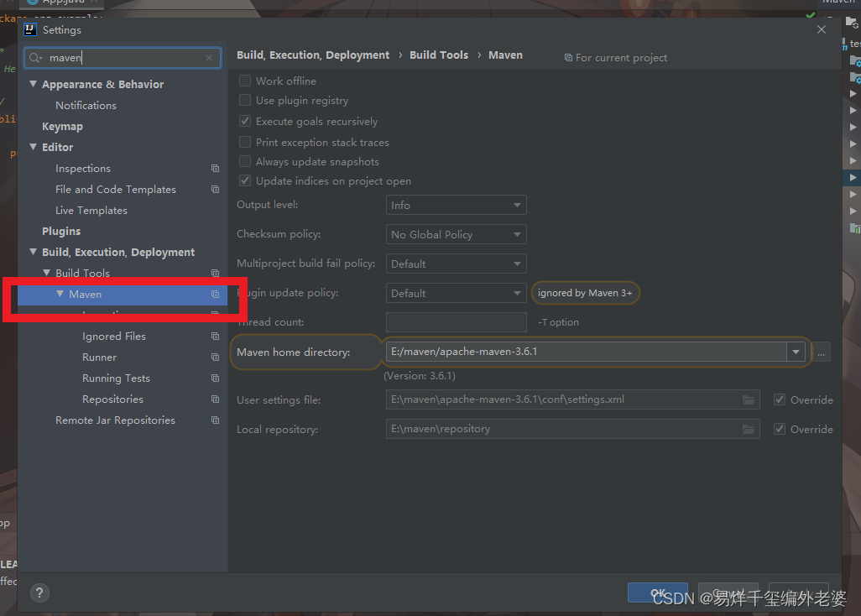Viewport: 861px width, 616px height.
Task: Click the project-level icon next to Ignored Files
Action: click(x=215, y=336)
